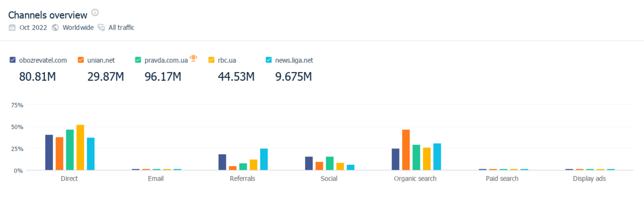Viewport: 644px width, 214px height.
Task: Toggle the news.liga.net checkbox
Action: pos(269,60)
